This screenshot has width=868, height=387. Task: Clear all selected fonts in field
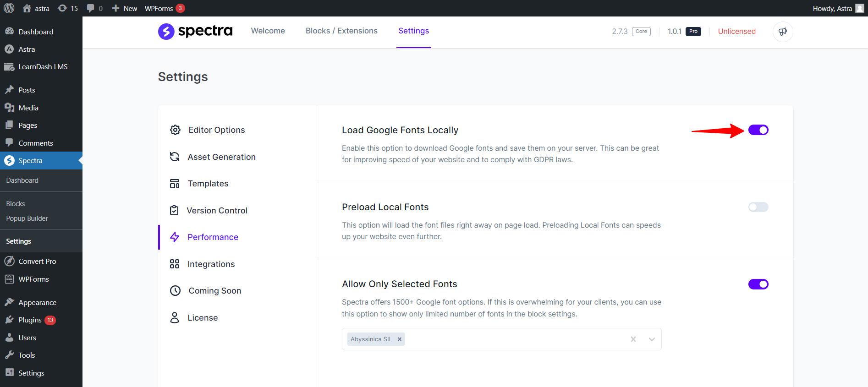pyautogui.click(x=633, y=339)
